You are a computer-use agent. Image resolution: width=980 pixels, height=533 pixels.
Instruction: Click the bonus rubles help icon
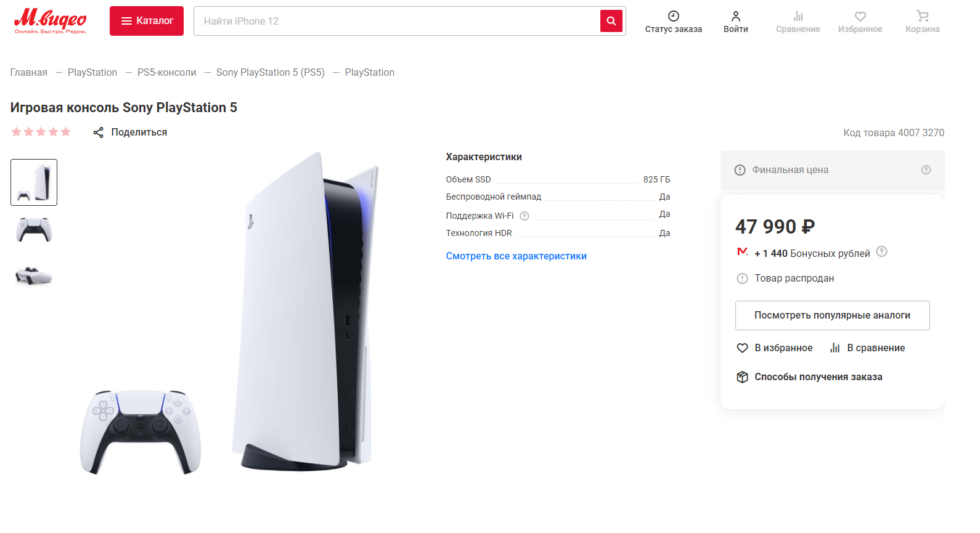click(882, 251)
